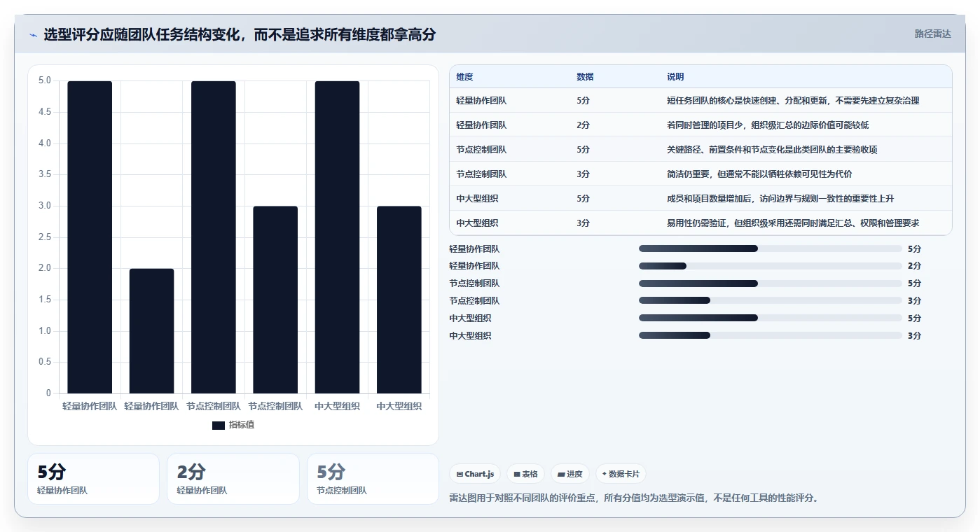Click the 轻量协作团队 bar reaching 2.0
This screenshot has width=980, height=532.
151,331
